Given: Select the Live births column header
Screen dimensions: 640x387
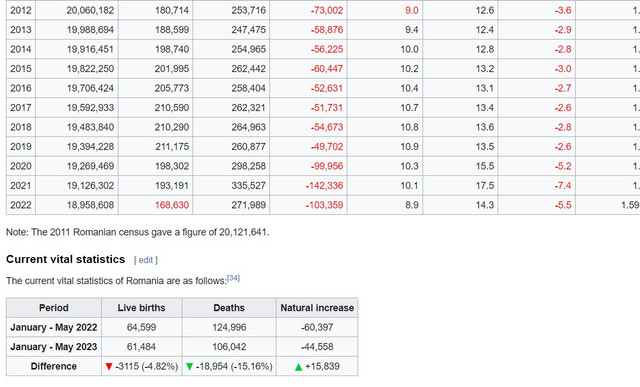Looking at the screenshot, I should point(141,308).
